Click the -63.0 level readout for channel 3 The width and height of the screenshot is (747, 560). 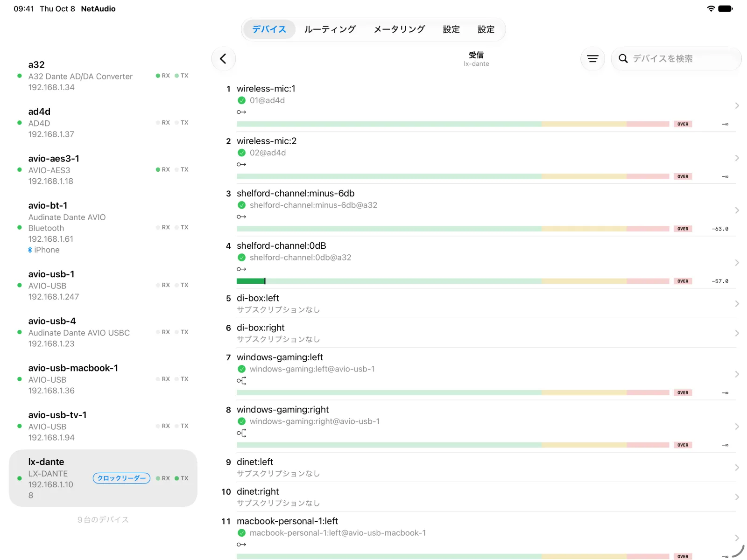pos(720,229)
